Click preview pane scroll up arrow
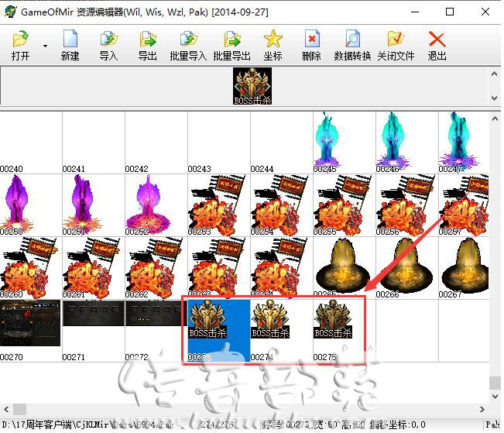 click(495, 75)
